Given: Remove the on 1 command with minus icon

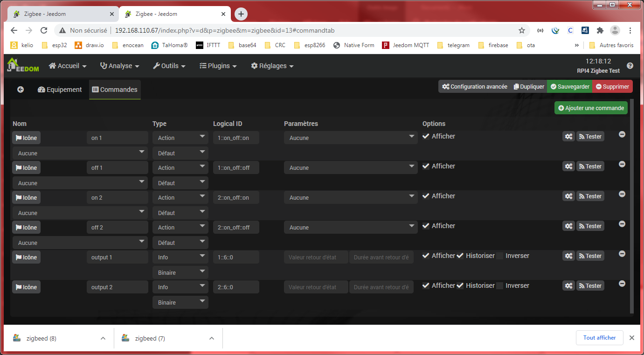Looking at the screenshot, I should point(622,134).
